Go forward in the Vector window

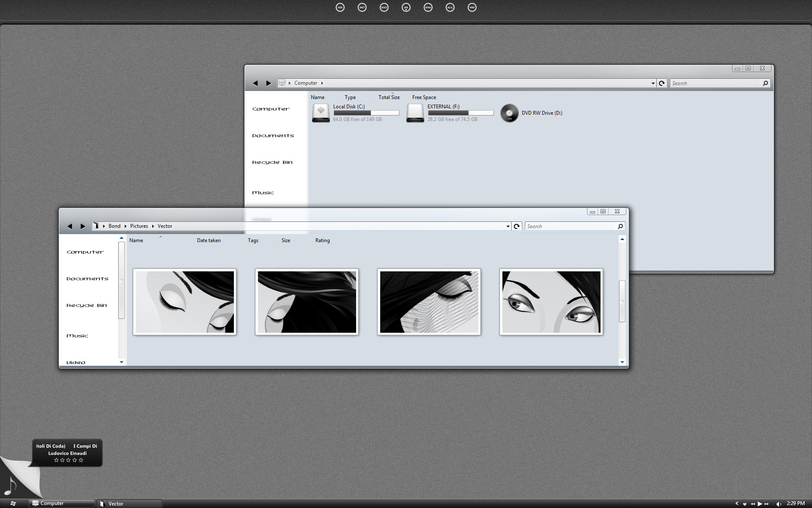tap(83, 226)
